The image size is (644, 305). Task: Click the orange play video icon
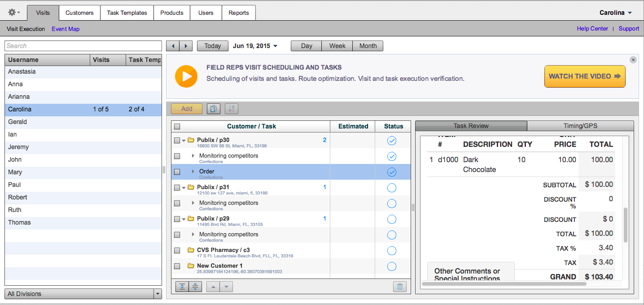coord(186,76)
